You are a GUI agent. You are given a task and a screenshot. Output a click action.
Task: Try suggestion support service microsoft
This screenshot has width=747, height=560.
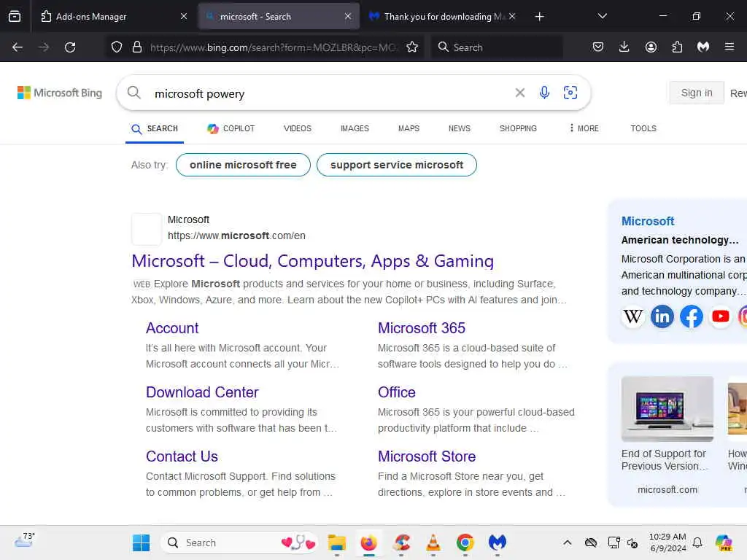tap(396, 165)
